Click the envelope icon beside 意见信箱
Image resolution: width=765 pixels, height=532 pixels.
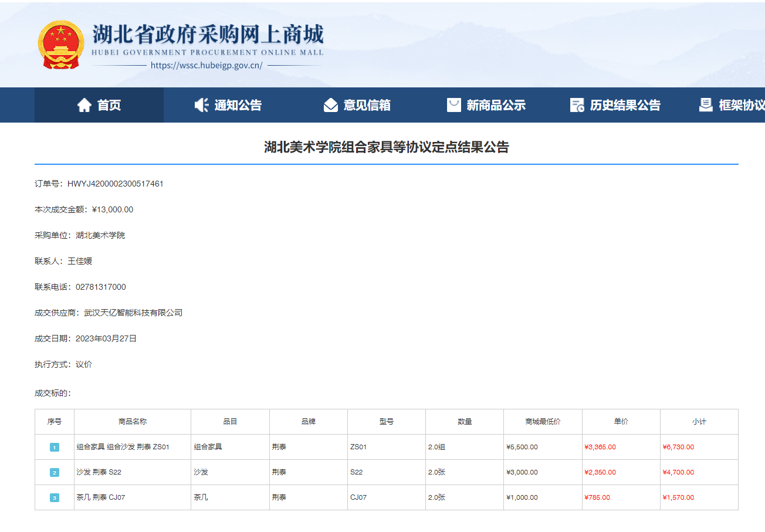pyautogui.click(x=331, y=105)
